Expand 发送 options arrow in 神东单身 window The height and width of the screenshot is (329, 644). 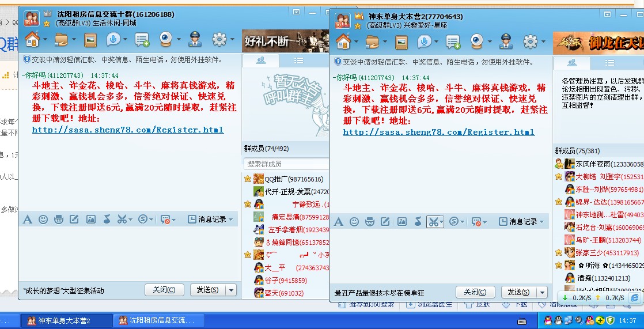click(543, 293)
